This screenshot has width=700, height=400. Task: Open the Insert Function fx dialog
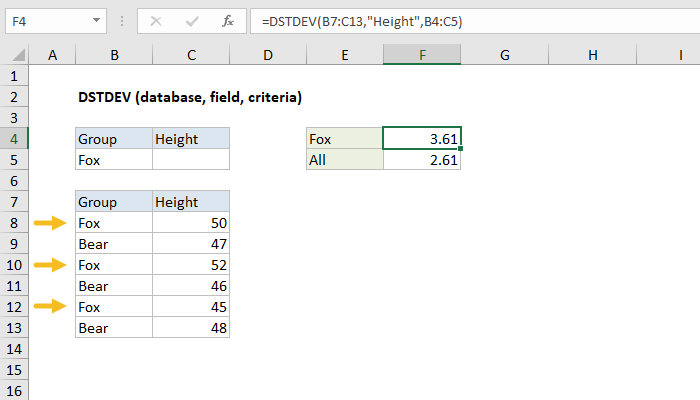point(228,21)
